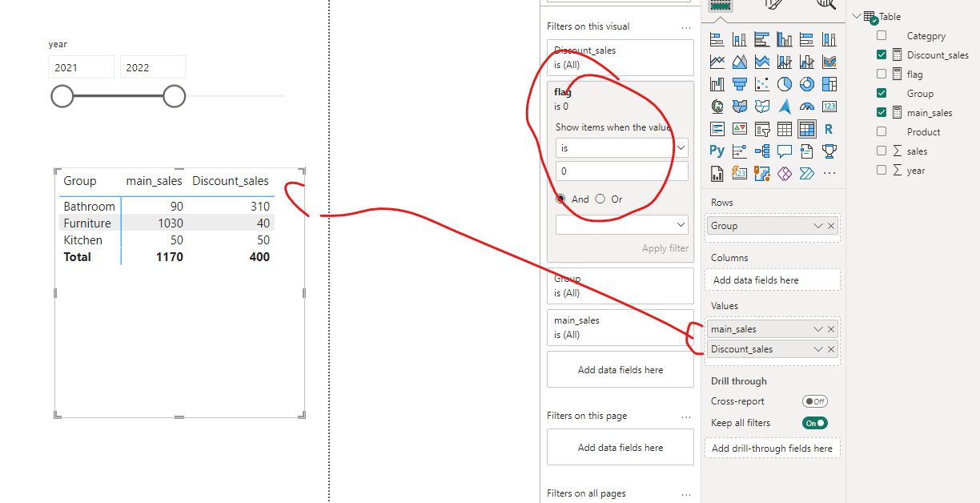Collapse the Table node in Fields

pos(857,16)
